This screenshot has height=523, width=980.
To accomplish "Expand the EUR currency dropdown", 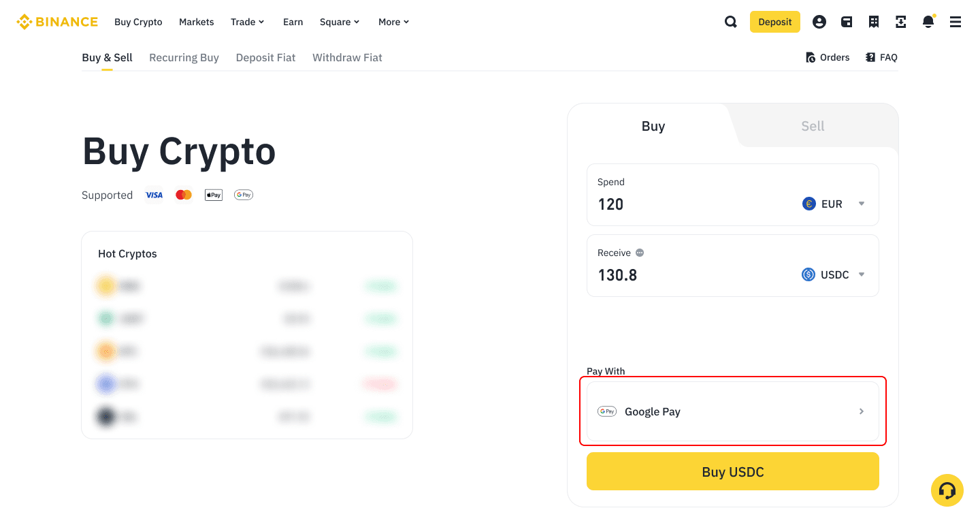I will click(834, 204).
